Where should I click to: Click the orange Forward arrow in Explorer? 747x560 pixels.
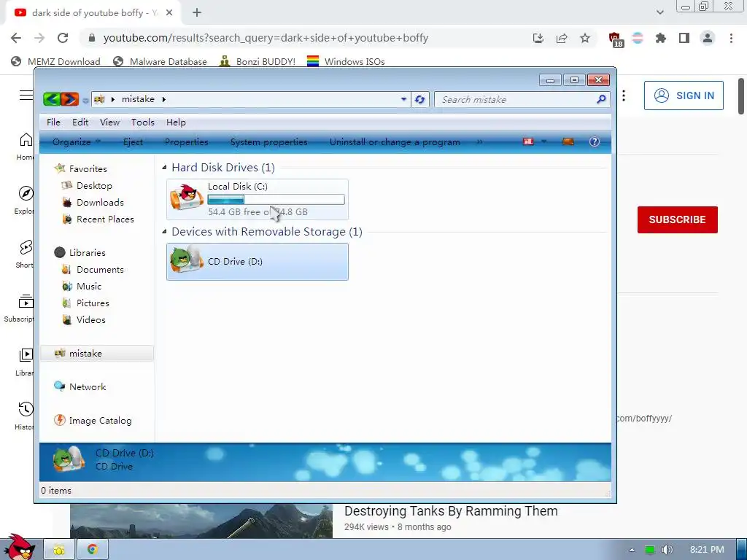[69, 99]
